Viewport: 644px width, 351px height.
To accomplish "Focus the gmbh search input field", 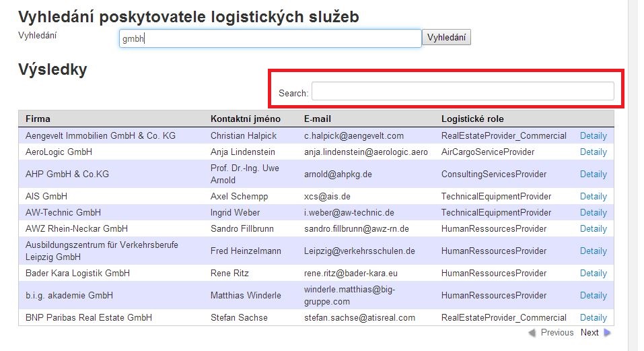I will [271, 38].
